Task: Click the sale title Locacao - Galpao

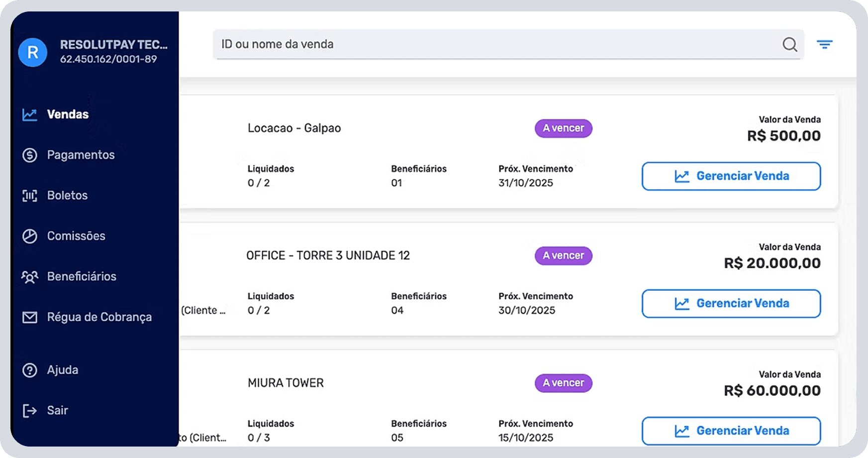Action: click(x=294, y=128)
